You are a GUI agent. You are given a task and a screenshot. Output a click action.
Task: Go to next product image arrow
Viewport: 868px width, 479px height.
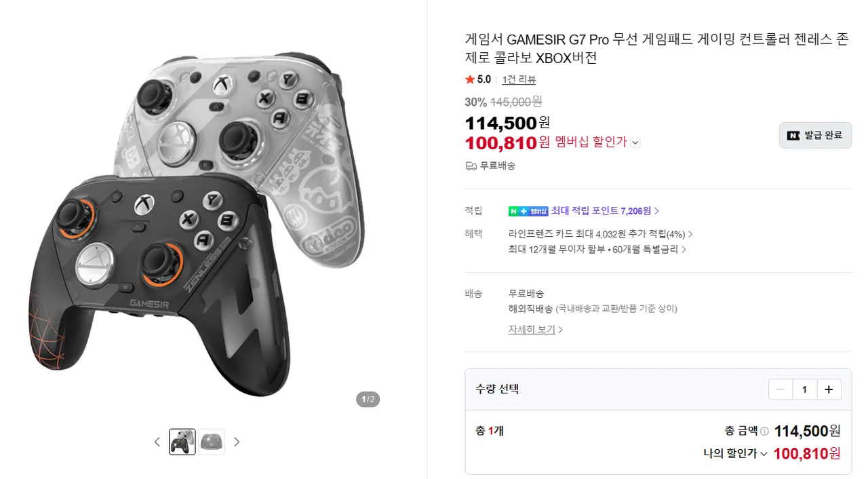[x=237, y=442]
